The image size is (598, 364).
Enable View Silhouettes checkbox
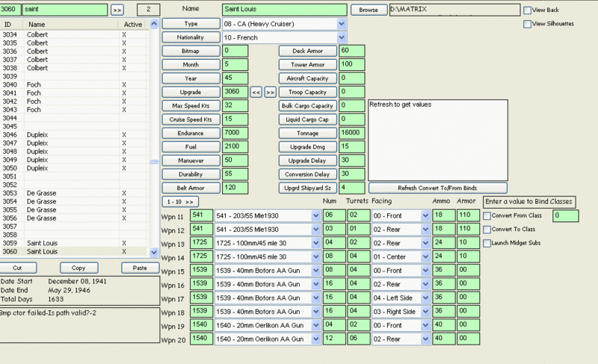(x=527, y=24)
